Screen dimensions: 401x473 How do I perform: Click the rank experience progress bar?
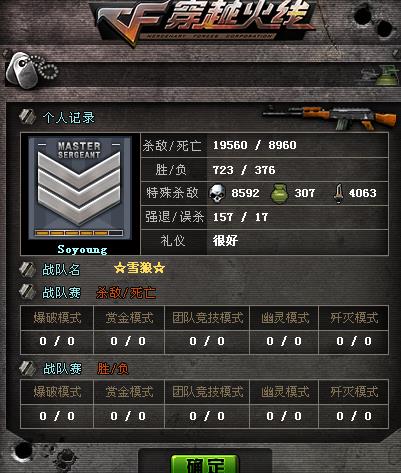79,233
